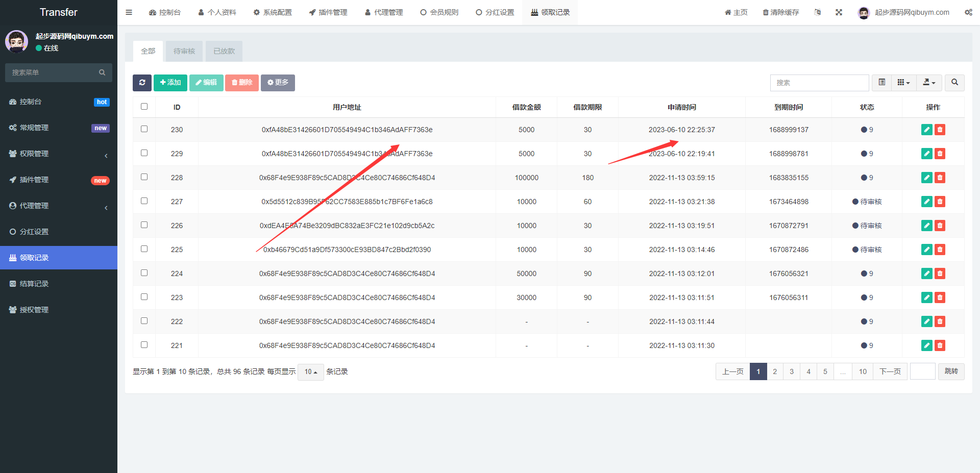980x473 pixels.
Task: Open the page size 10 dropdown
Action: [310, 372]
